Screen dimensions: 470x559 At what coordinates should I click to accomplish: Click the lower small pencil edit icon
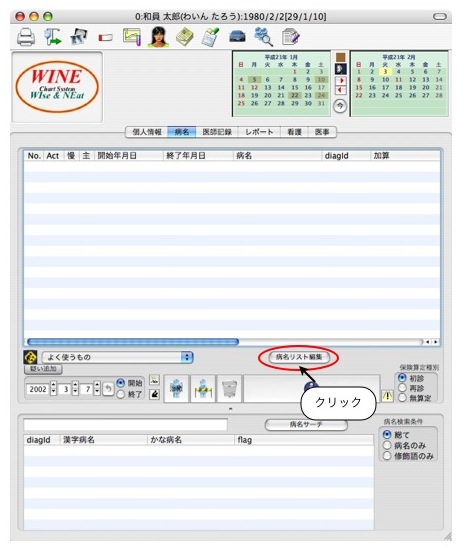pos(154,394)
